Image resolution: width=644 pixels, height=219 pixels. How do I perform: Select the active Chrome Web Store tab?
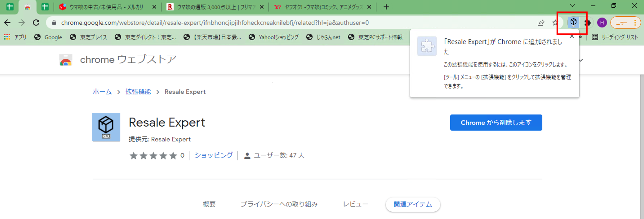(x=27, y=7)
